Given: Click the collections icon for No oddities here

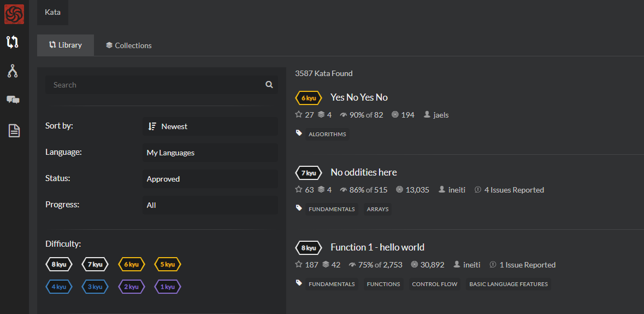Looking at the screenshot, I should pyautogui.click(x=321, y=190).
